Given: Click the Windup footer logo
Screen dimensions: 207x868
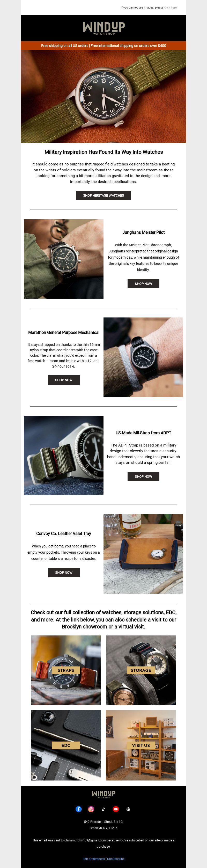Looking at the screenshot, I should [104, 794].
